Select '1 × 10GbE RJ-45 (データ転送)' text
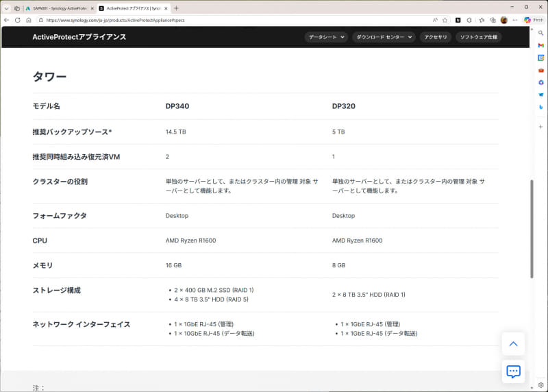 (x=214, y=334)
